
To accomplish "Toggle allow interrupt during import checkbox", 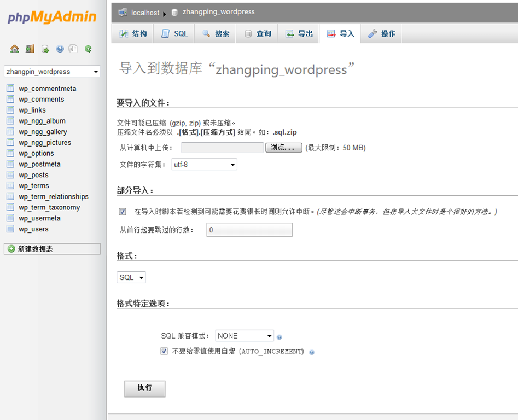I will click(123, 212).
